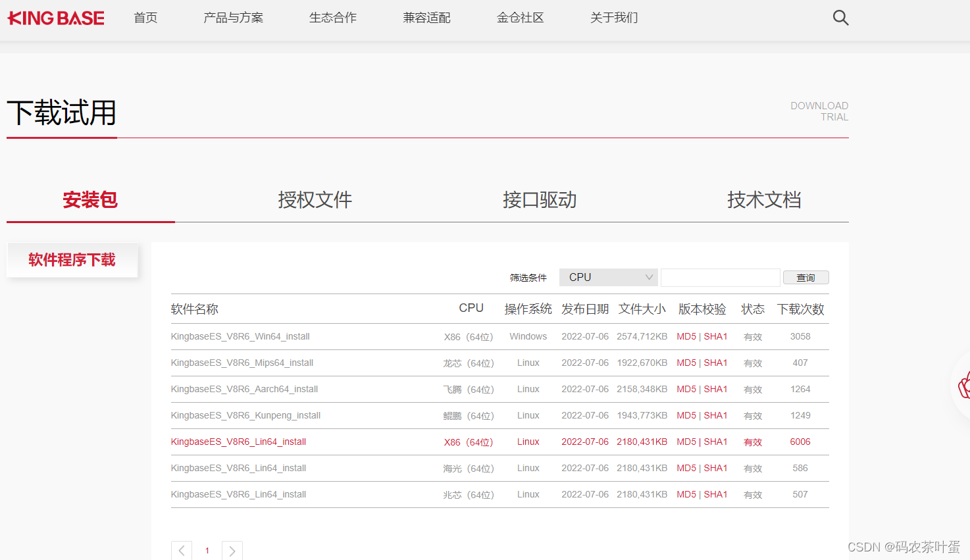Click MD5 for Mips64 install row
This screenshot has height=560, width=970.
pos(686,363)
